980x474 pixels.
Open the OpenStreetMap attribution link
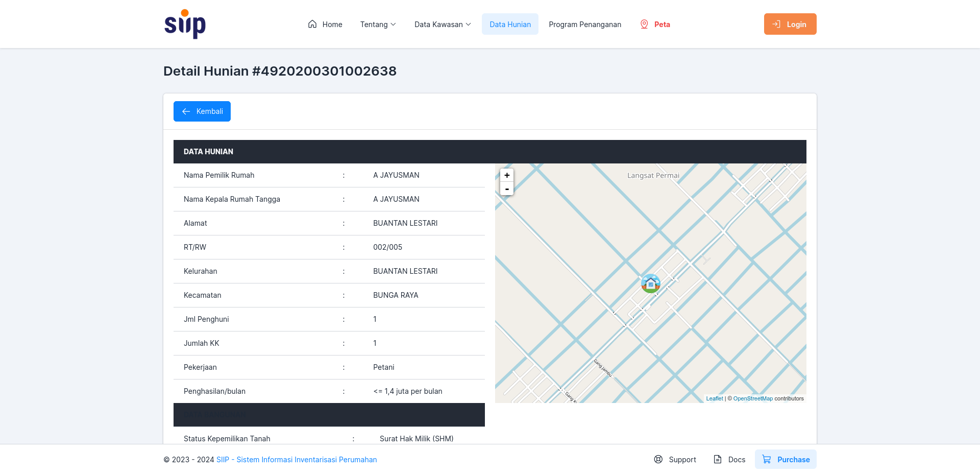pyautogui.click(x=753, y=398)
